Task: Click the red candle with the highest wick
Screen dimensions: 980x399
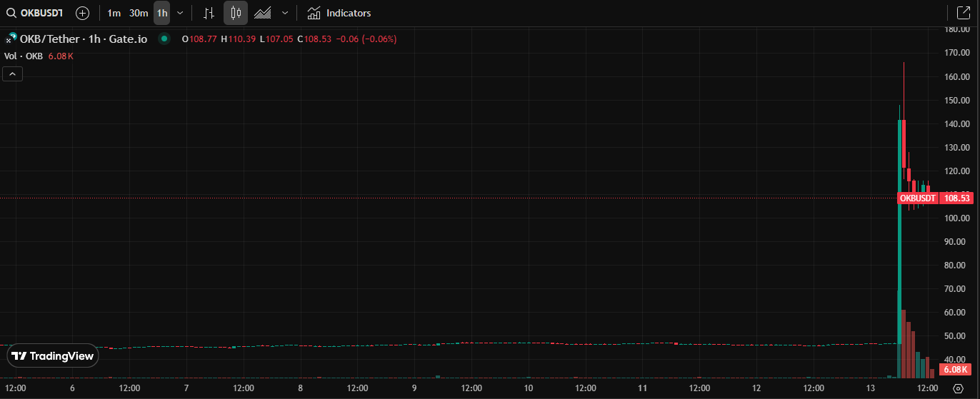Action: [904, 143]
